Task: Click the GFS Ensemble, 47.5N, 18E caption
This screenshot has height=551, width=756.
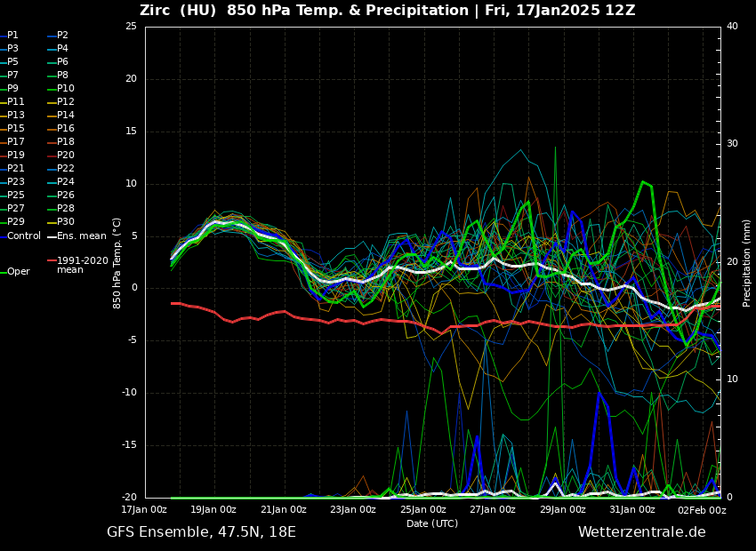Action: click(x=201, y=532)
